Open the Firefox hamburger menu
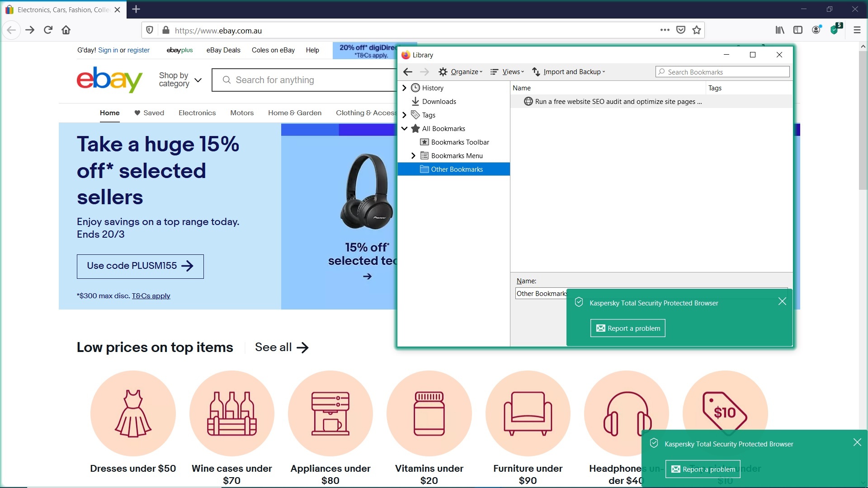Screen dimensions: 868x488 (857, 30)
